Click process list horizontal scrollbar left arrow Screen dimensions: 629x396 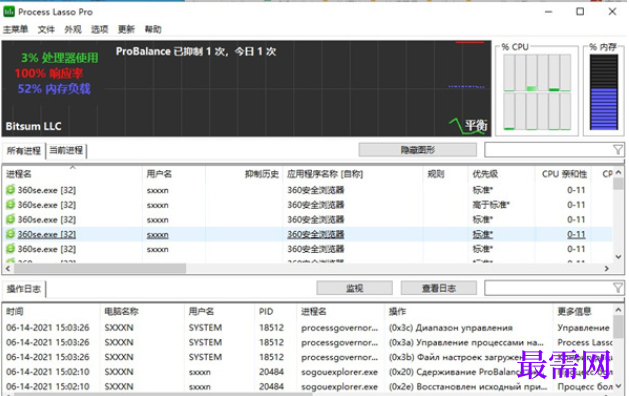click(x=8, y=268)
